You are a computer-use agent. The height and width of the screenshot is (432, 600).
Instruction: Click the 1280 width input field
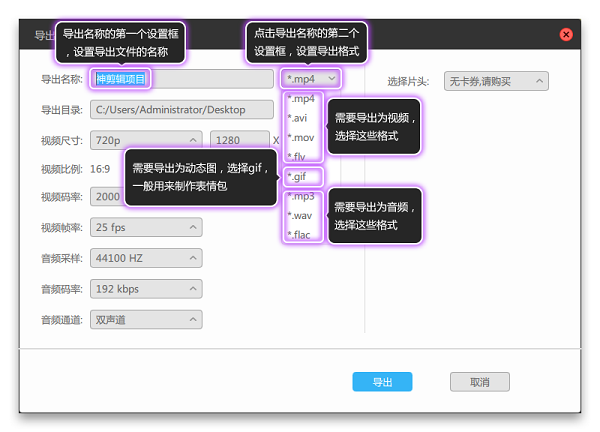(239, 140)
